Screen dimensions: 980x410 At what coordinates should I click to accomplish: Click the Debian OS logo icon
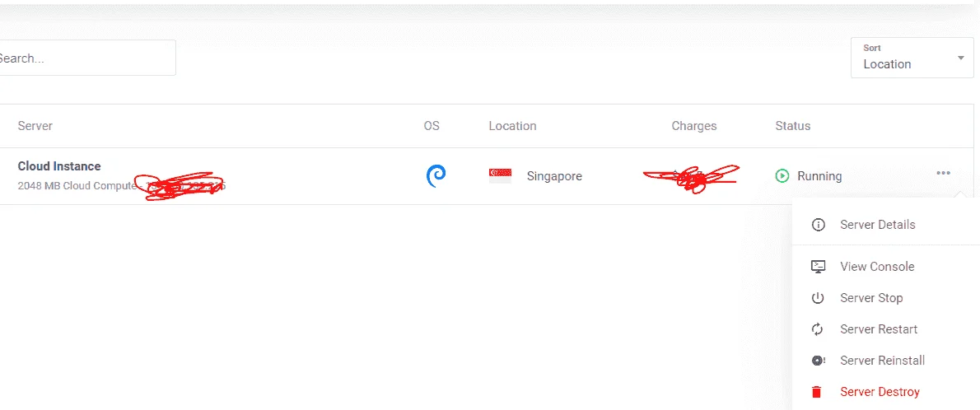[x=436, y=175]
